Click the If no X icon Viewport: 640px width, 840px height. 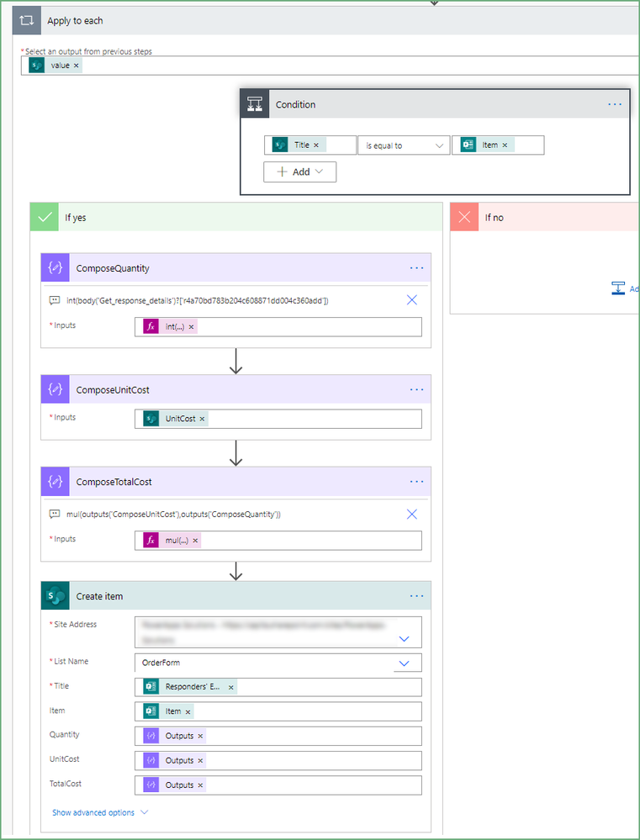464,217
